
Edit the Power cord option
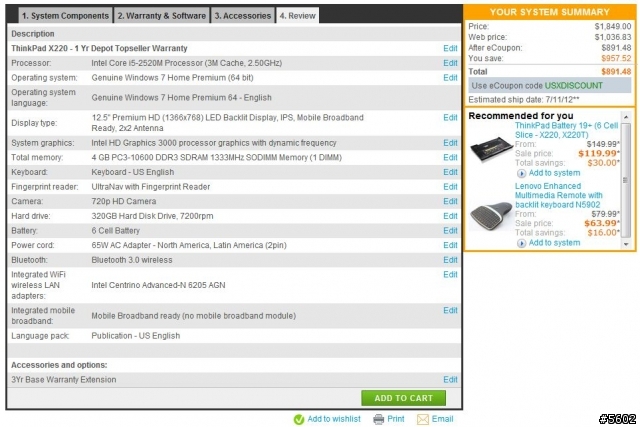(450, 245)
